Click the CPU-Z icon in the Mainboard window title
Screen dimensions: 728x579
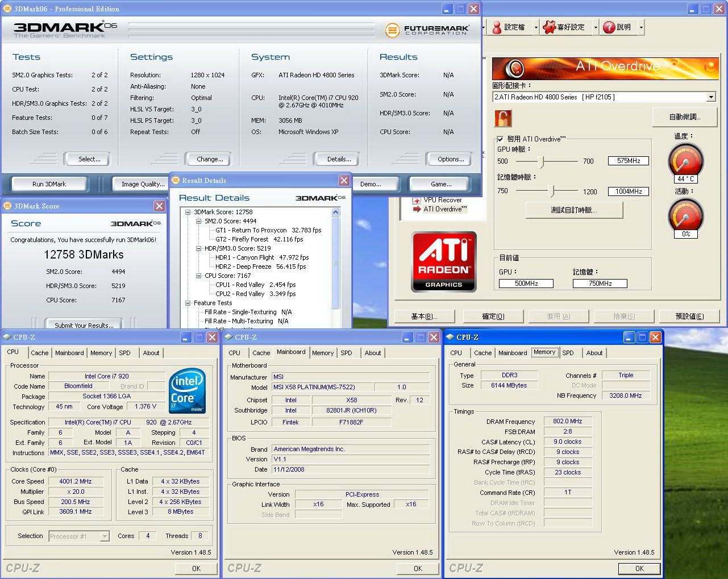(228, 337)
